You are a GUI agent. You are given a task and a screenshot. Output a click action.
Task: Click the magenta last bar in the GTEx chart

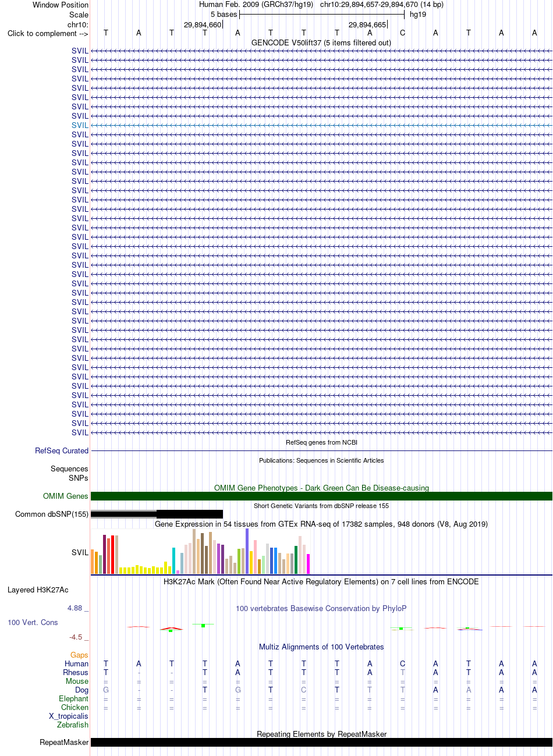point(309,564)
